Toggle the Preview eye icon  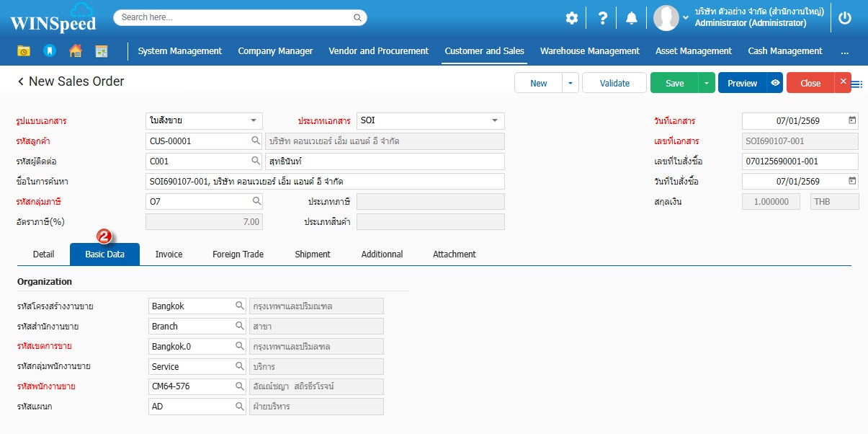(x=775, y=83)
